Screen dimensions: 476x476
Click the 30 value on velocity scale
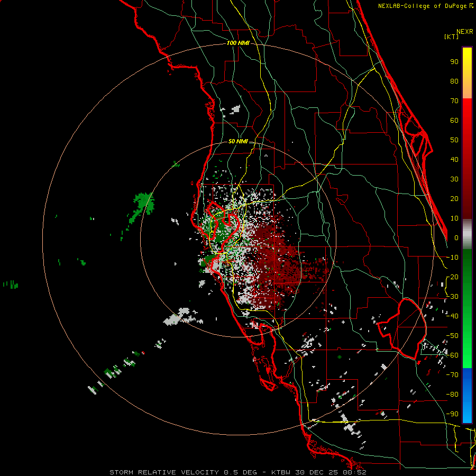454,179
